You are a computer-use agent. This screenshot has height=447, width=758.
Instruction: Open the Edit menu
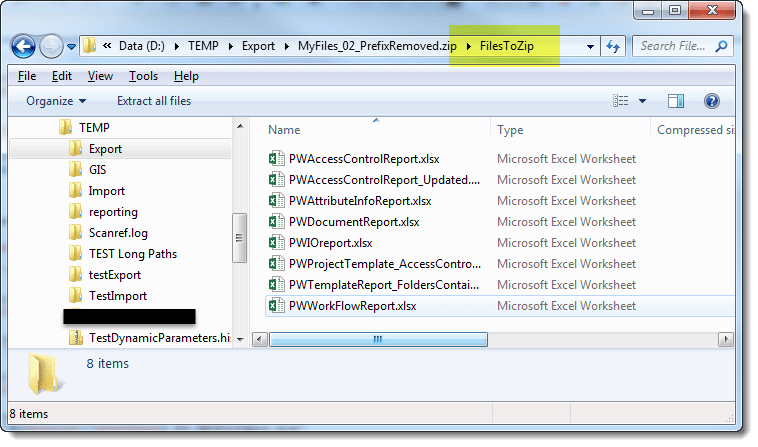(x=62, y=76)
